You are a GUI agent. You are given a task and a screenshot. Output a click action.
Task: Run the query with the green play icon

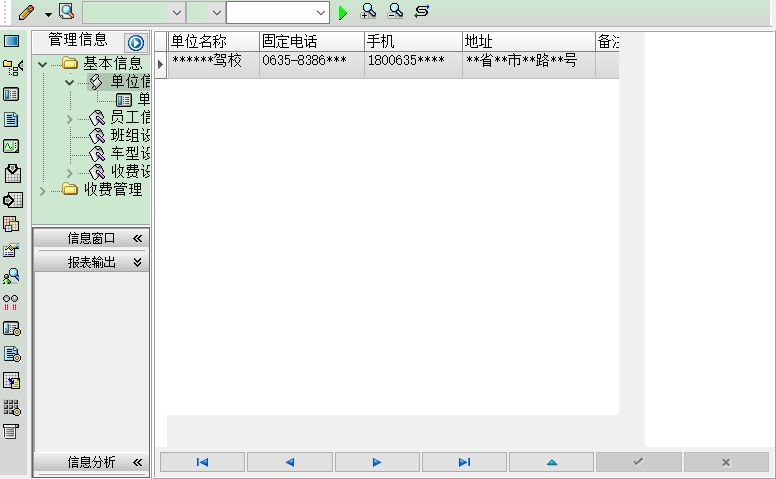pos(342,12)
